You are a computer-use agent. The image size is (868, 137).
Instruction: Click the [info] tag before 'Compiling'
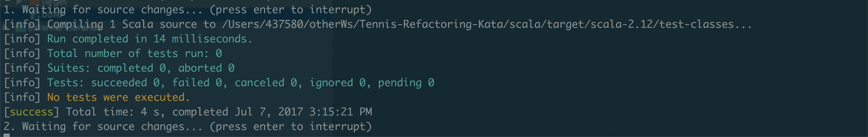tap(22, 24)
